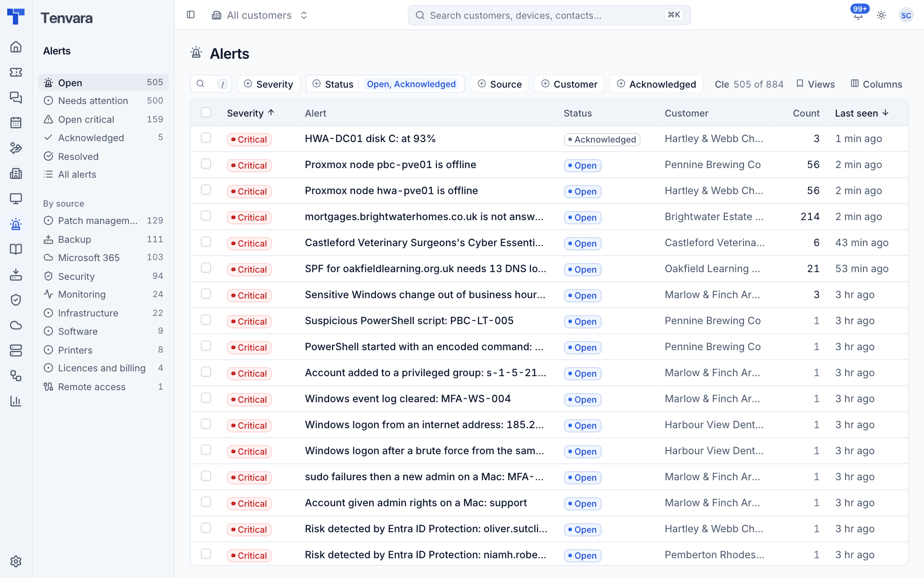Open the SC user avatar menu
The image size is (924, 578).
click(x=906, y=15)
